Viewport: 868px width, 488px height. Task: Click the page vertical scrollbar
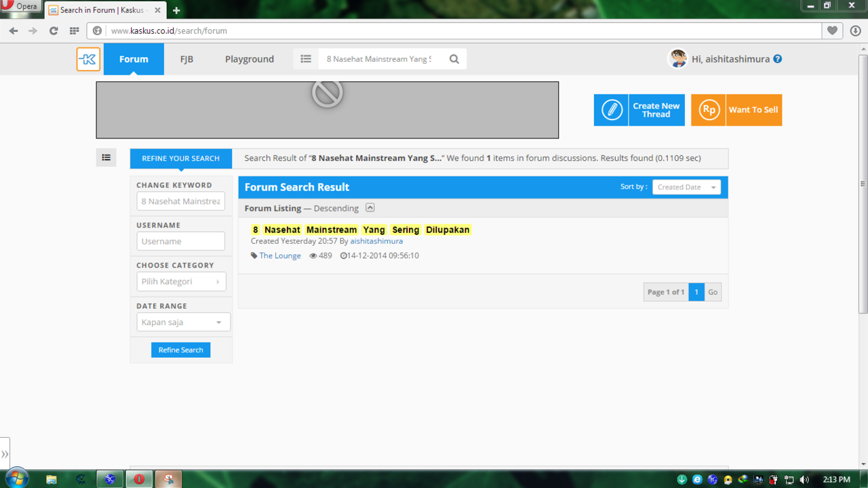pyautogui.click(x=863, y=183)
